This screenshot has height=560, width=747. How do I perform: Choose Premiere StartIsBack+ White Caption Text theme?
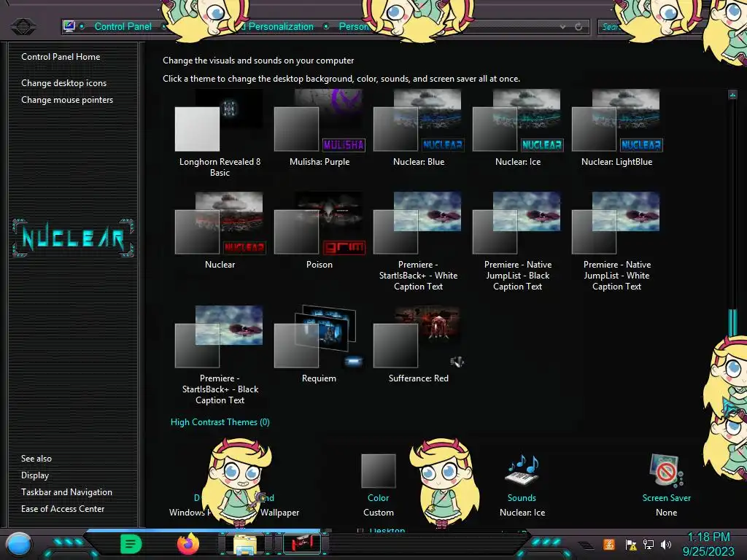click(418, 242)
